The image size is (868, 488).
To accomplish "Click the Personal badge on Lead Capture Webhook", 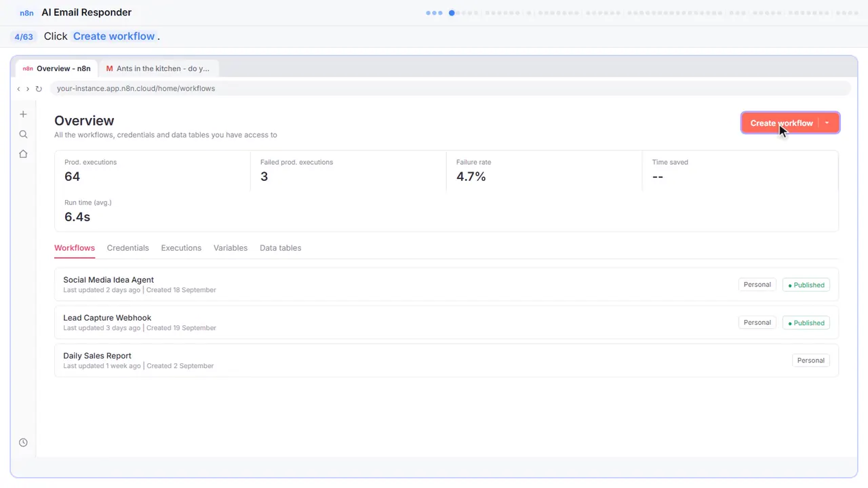I will 757,323.
